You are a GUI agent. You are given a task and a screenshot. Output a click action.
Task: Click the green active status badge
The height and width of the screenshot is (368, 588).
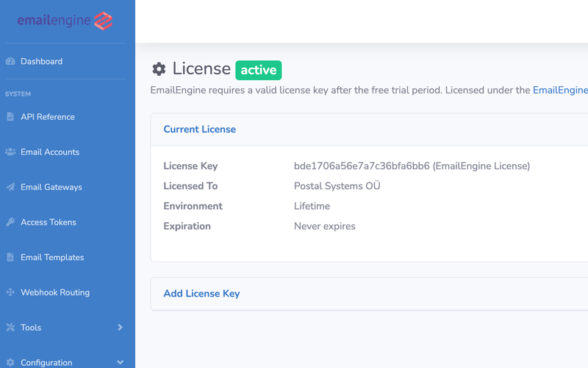258,70
